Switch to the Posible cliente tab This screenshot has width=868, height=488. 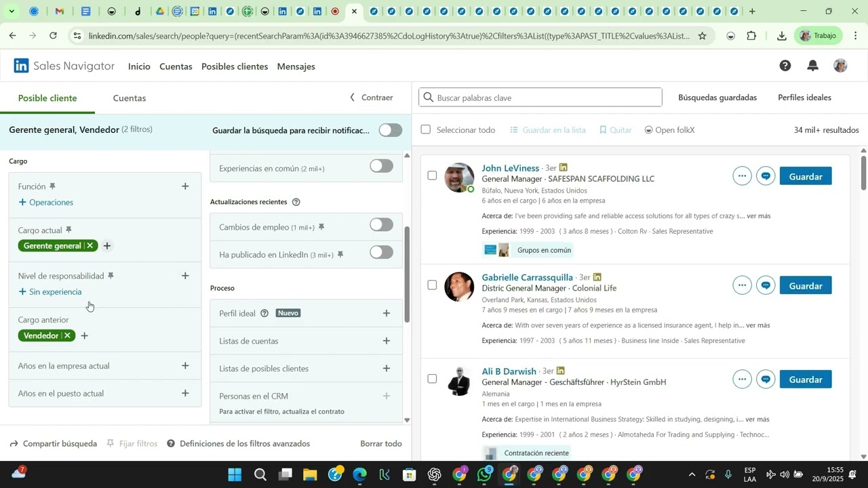47,98
